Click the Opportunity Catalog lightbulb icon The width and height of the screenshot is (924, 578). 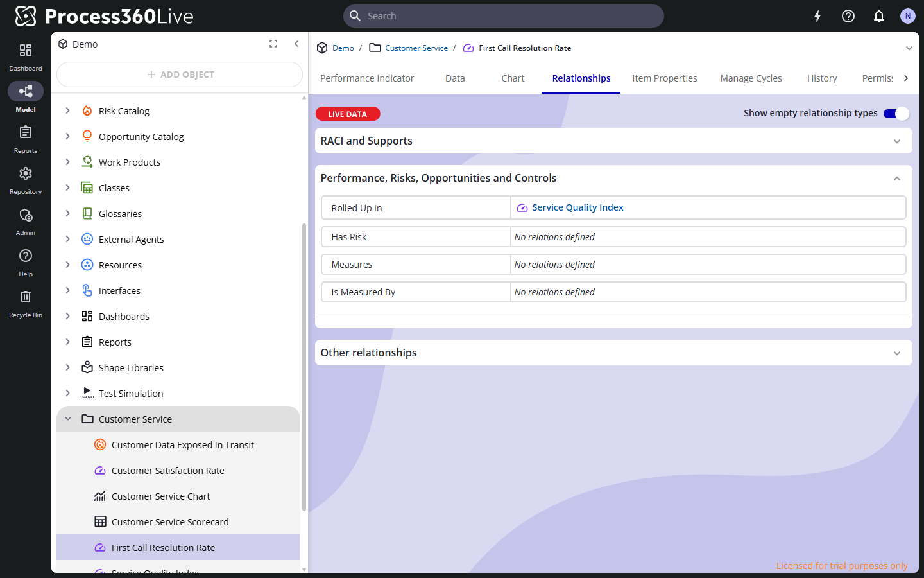pos(87,136)
